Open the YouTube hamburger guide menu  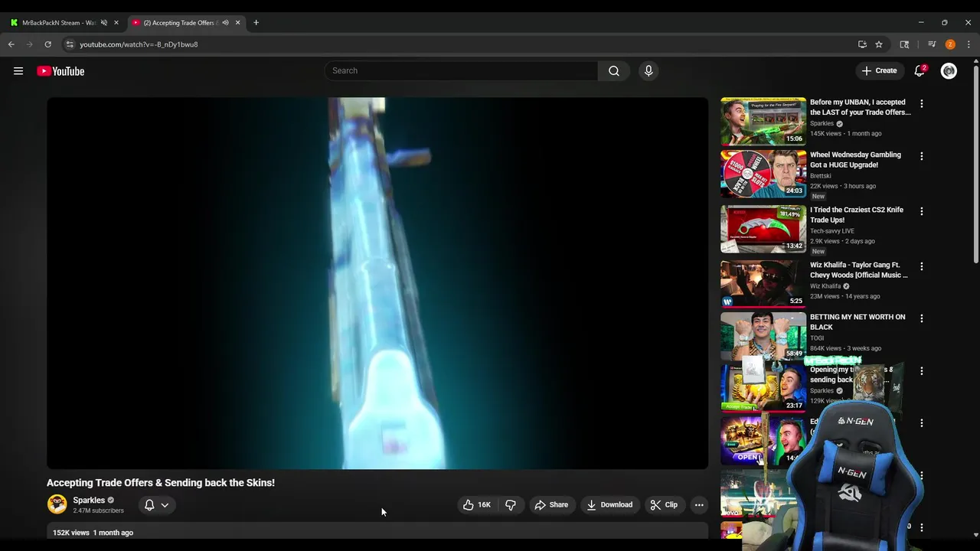coord(18,71)
